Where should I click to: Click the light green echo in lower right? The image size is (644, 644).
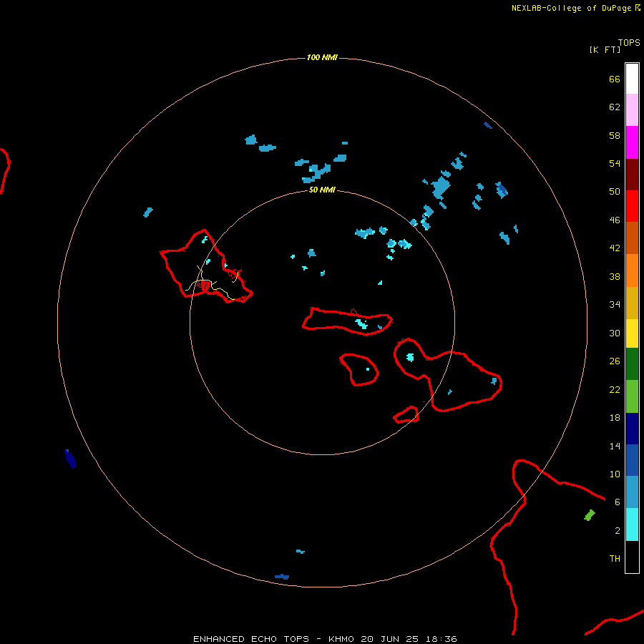(x=590, y=515)
